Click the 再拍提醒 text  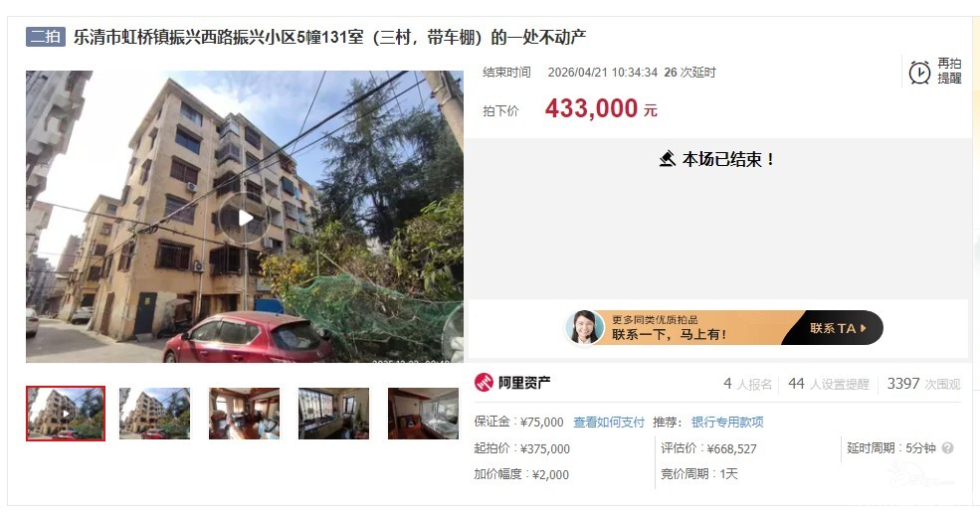pos(949,72)
